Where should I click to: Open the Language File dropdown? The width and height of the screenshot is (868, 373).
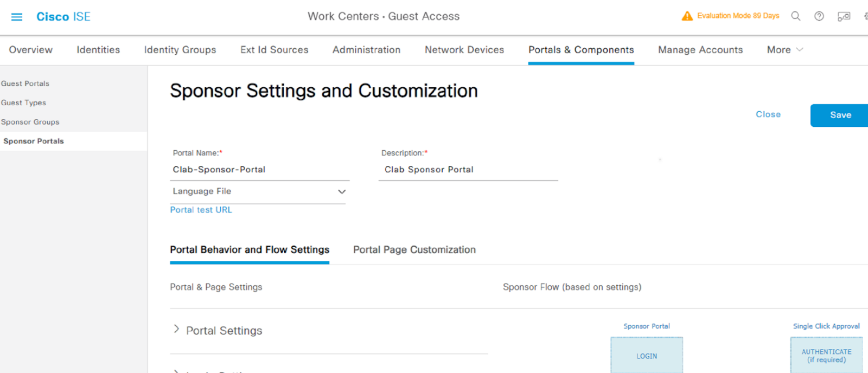[258, 191]
